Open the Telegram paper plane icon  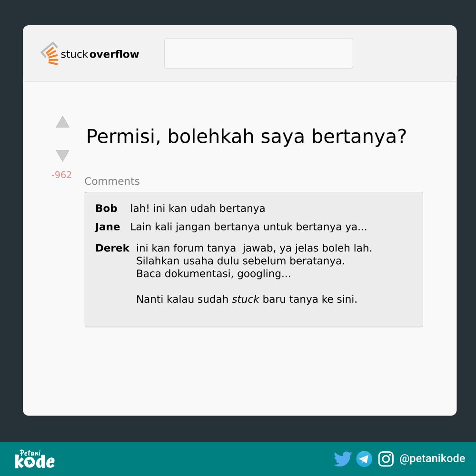pos(364,459)
